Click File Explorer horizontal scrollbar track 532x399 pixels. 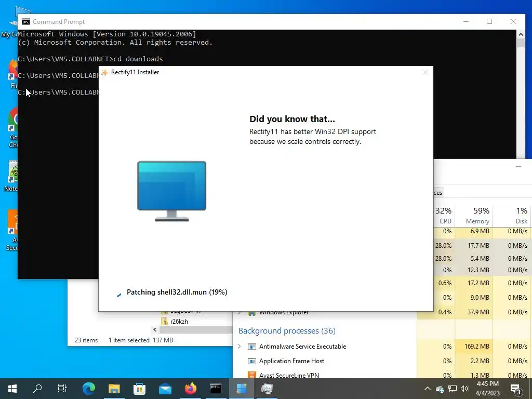pos(196,329)
